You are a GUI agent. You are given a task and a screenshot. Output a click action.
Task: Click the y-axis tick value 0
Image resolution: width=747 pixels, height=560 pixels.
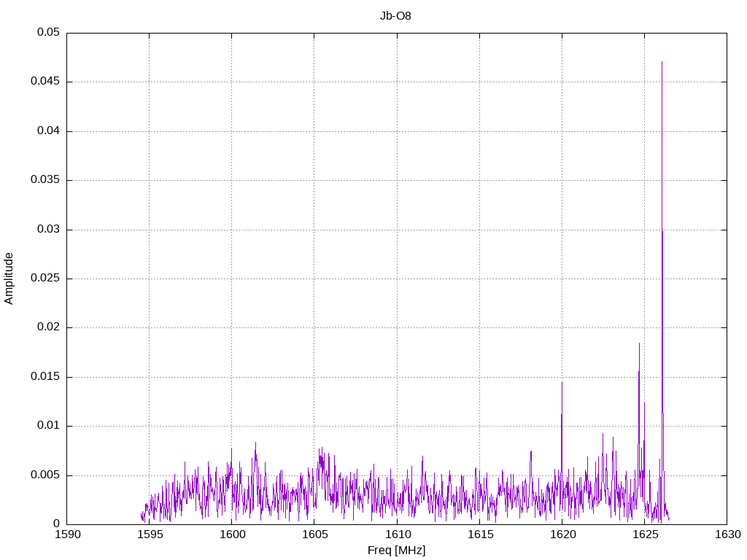coord(57,524)
